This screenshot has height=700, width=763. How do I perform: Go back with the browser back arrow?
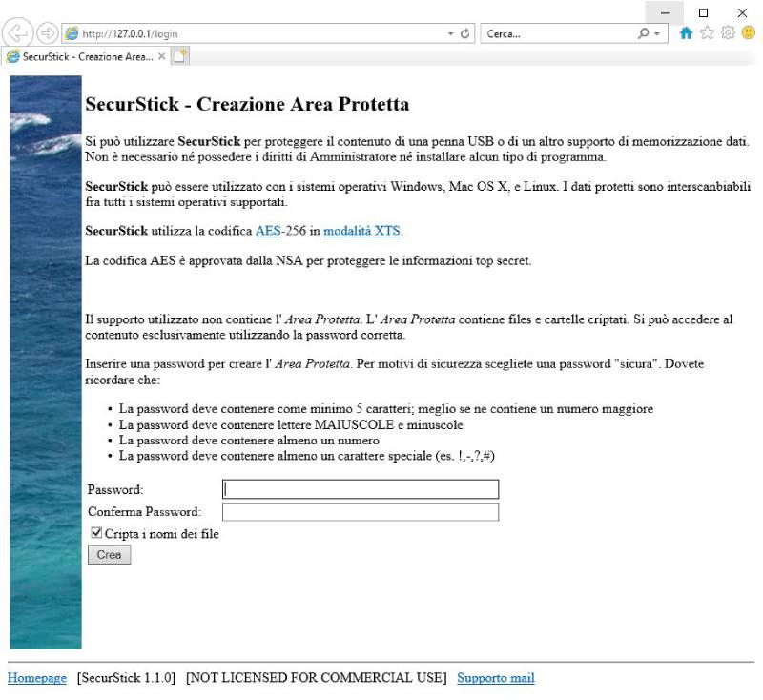[18, 33]
